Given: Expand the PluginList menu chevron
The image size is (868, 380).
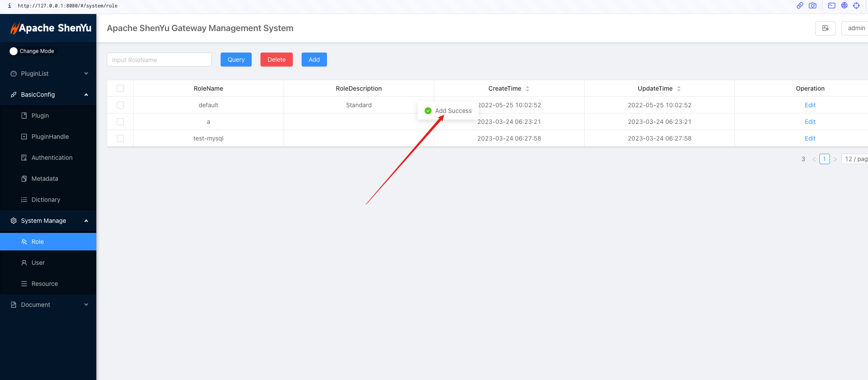Looking at the screenshot, I should [x=86, y=74].
